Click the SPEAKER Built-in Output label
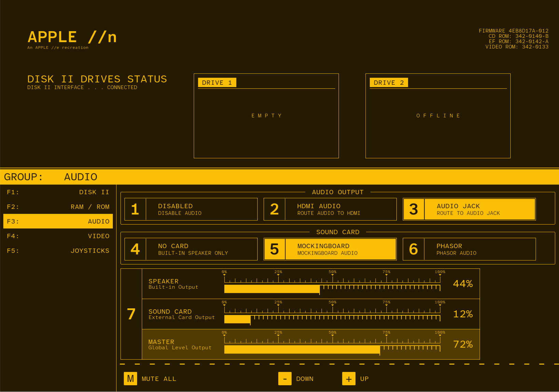The image size is (559, 392). click(x=173, y=284)
